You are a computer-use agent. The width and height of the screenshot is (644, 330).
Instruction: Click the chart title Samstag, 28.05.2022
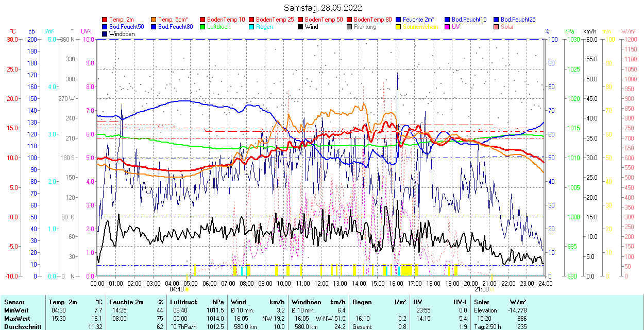pos(323,8)
